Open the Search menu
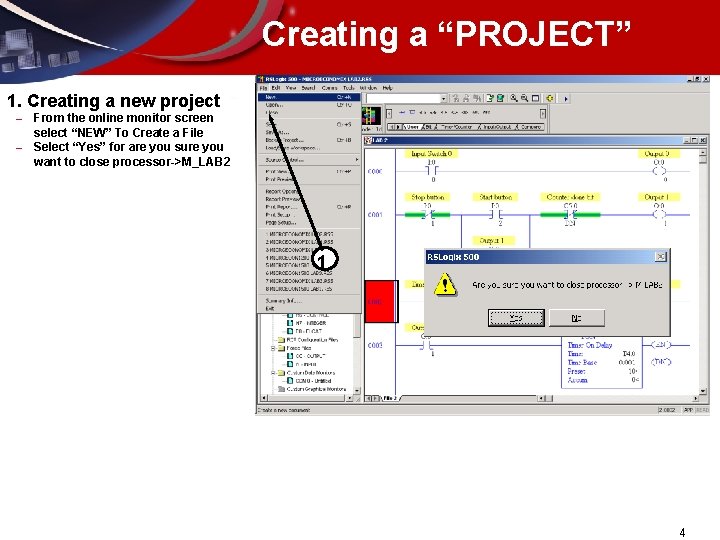 pyautogui.click(x=308, y=88)
